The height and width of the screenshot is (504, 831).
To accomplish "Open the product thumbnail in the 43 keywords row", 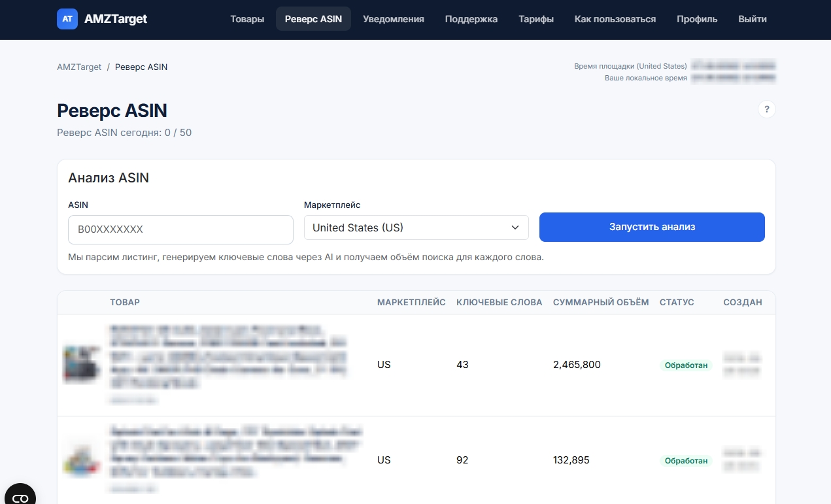I will (x=82, y=364).
